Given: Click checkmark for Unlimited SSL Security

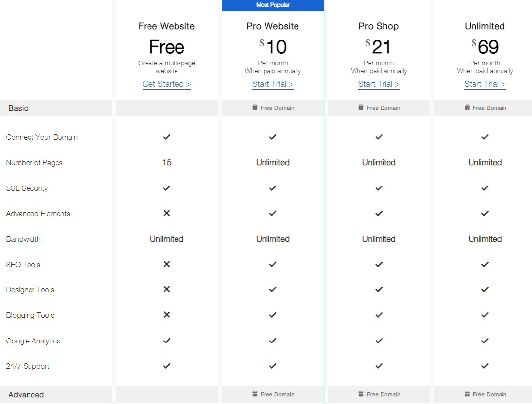Looking at the screenshot, I should [x=485, y=188].
